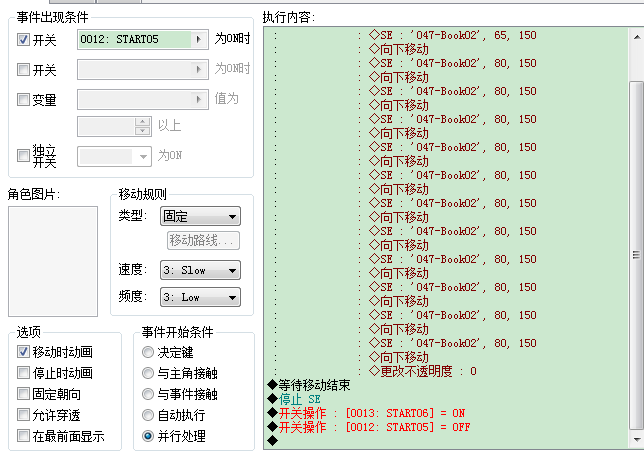Enable the 独立开关 condition checkbox
The height and width of the screenshot is (453, 644).
coord(23,156)
